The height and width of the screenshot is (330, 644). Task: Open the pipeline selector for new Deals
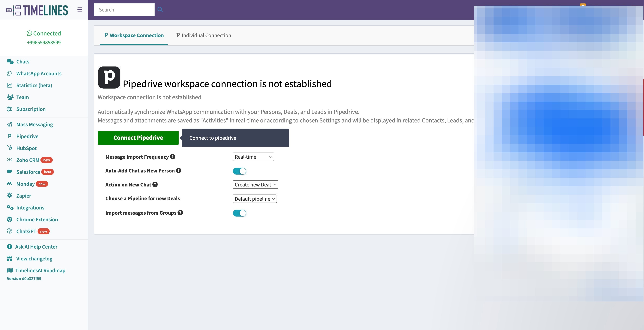(255, 199)
